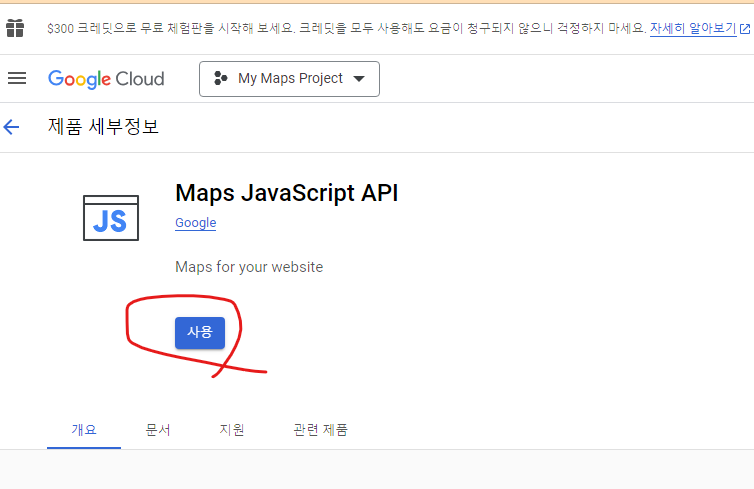The height and width of the screenshot is (489, 754).
Task: Switch to the 문서 tab
Action: 158,429
